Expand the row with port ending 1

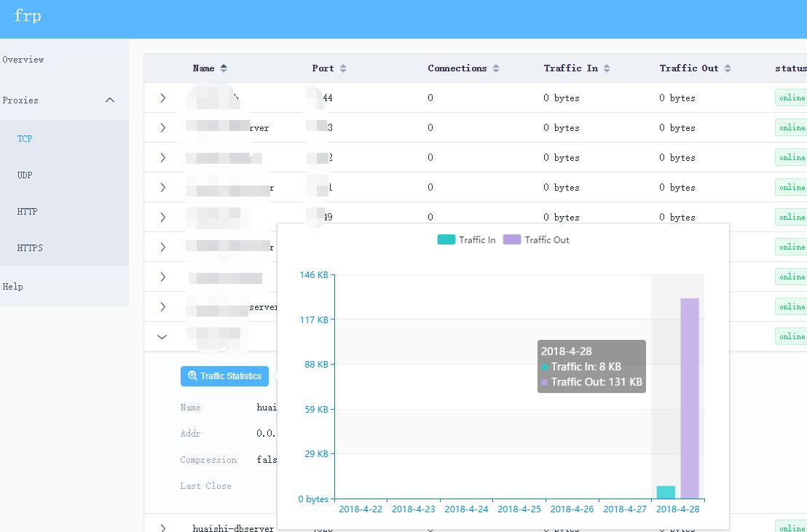click(x=162, y=187)
